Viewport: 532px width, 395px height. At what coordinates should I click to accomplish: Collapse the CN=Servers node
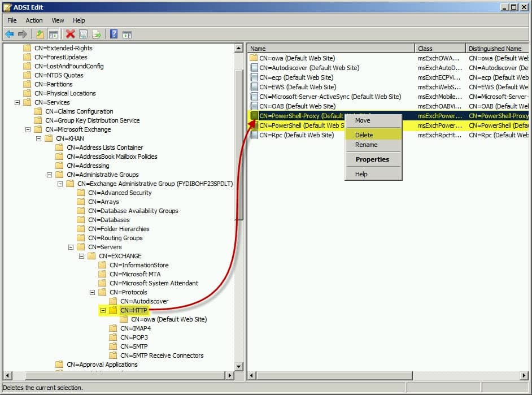pos(71,247)
